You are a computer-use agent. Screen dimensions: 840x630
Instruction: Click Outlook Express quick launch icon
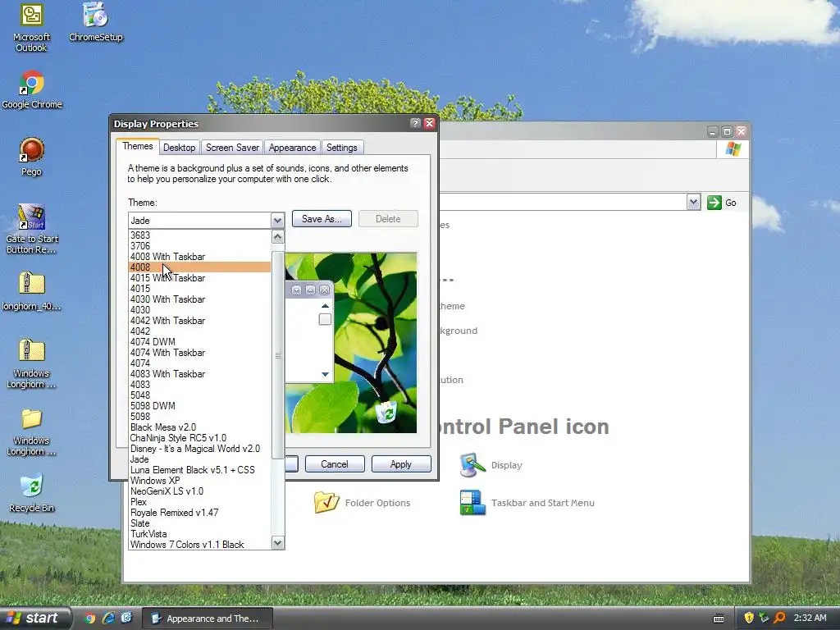[x=126, y=619]
